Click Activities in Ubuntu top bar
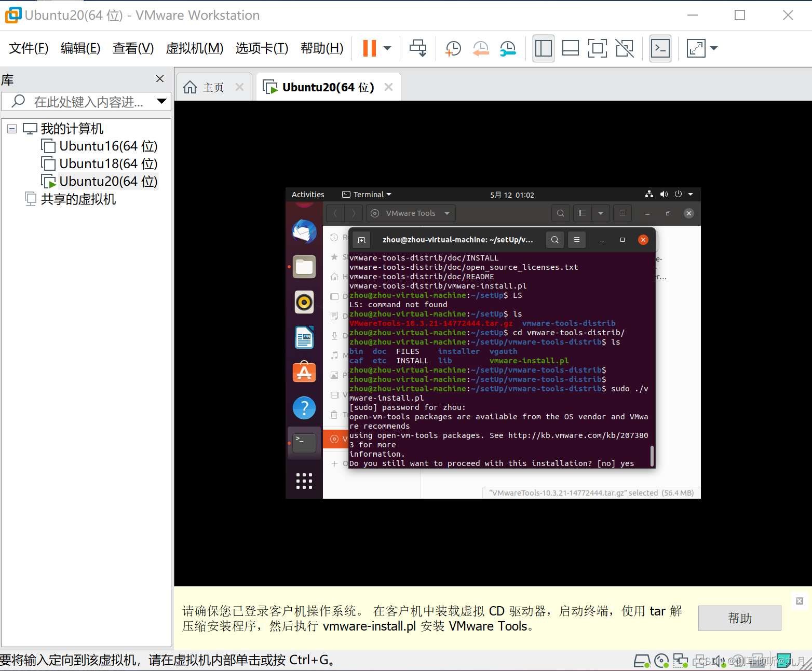 (x=308, y=195)
